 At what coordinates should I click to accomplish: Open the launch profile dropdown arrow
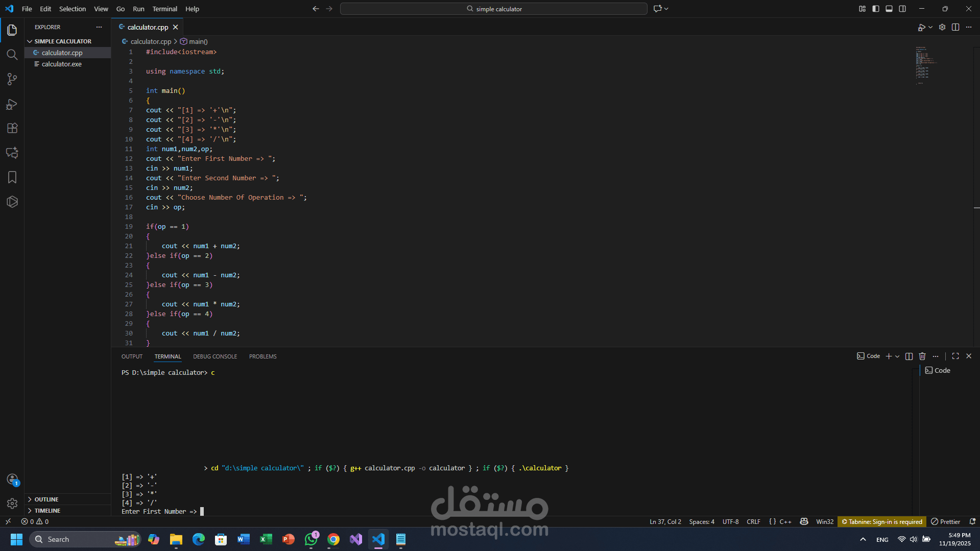pyautogui.click(x=929, y=27)
